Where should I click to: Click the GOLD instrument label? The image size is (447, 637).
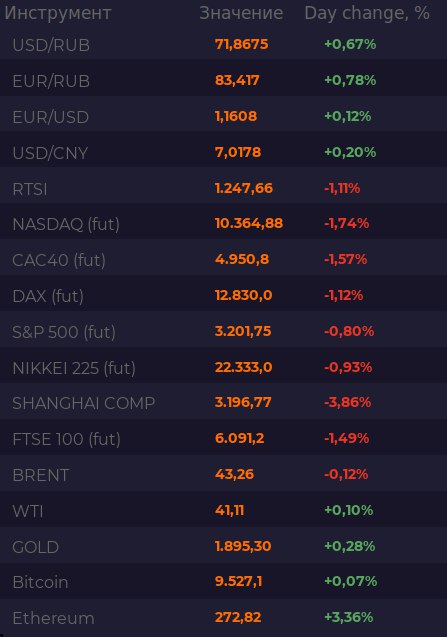(x=36, y=547)
